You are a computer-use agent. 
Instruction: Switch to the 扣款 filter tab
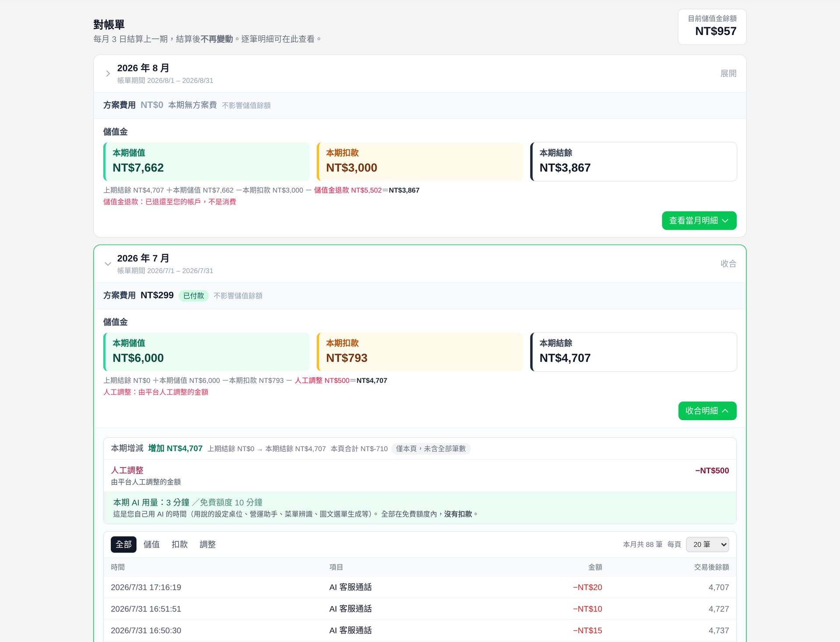(x=179, y=544)
